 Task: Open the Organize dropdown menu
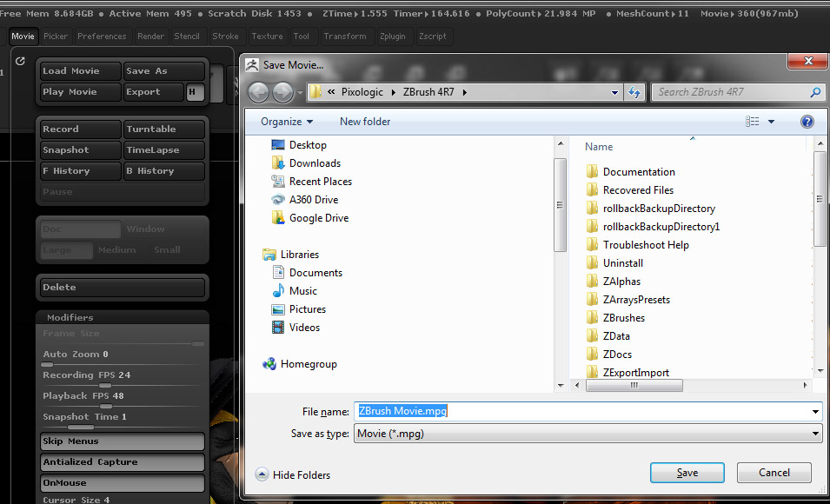286,122
